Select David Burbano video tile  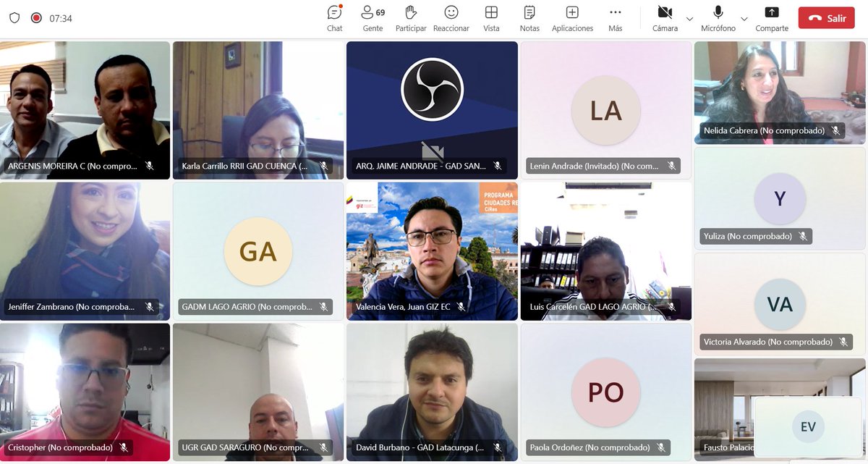[432, 392]
